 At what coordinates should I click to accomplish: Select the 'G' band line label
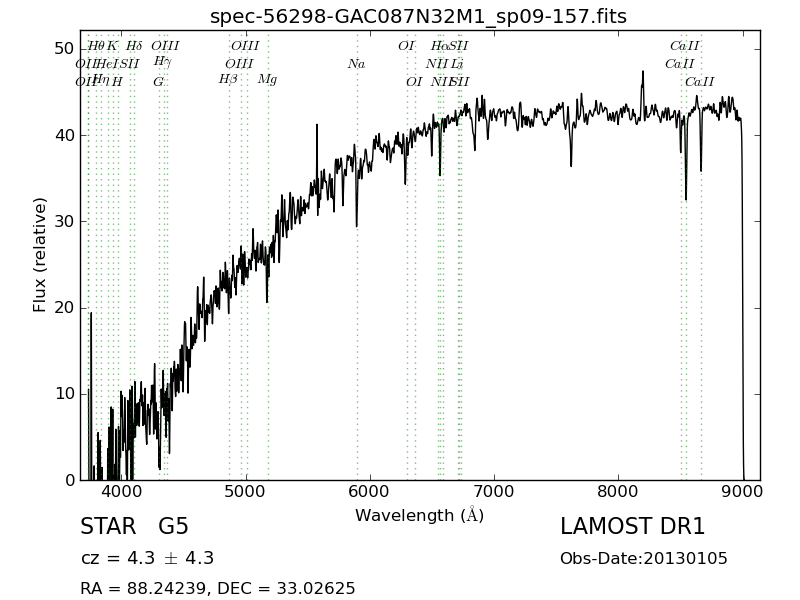(159, 82)
